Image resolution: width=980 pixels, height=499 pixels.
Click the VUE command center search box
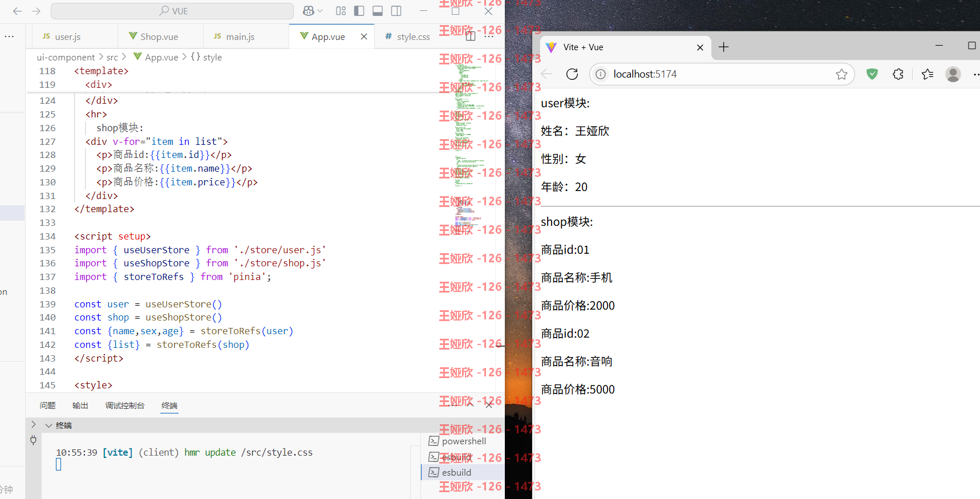[x=172, y=11]
